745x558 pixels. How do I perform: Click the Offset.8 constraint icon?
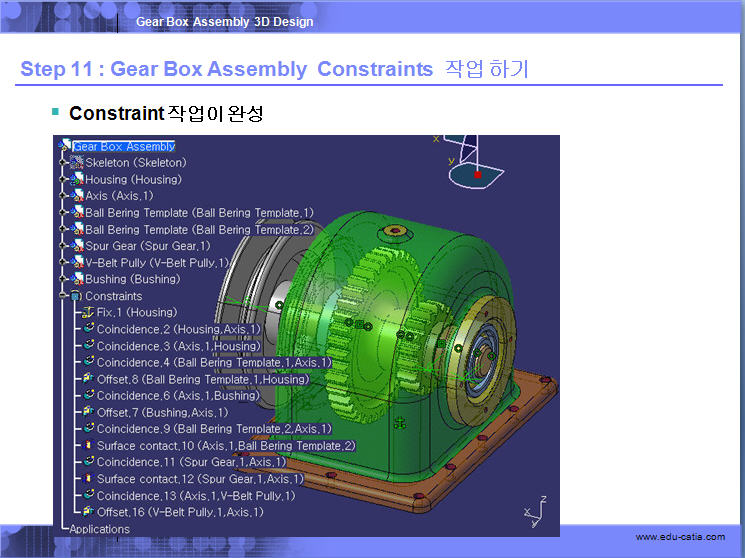88,379
